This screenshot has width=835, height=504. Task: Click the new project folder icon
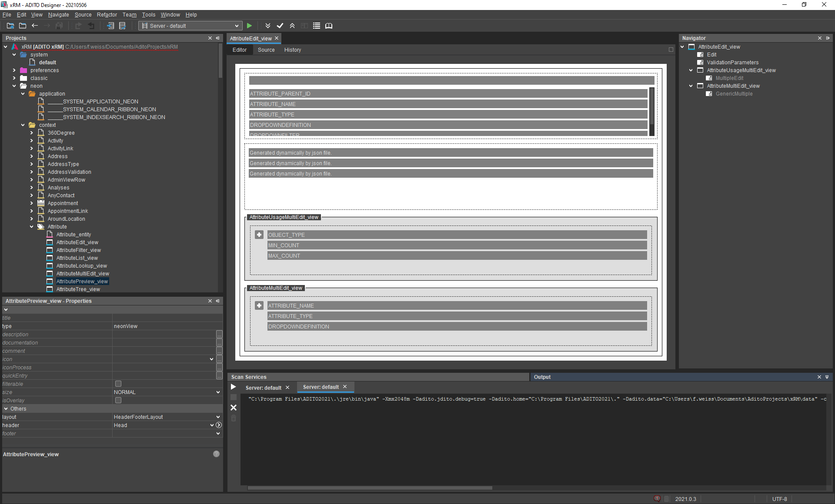[10, 26]
